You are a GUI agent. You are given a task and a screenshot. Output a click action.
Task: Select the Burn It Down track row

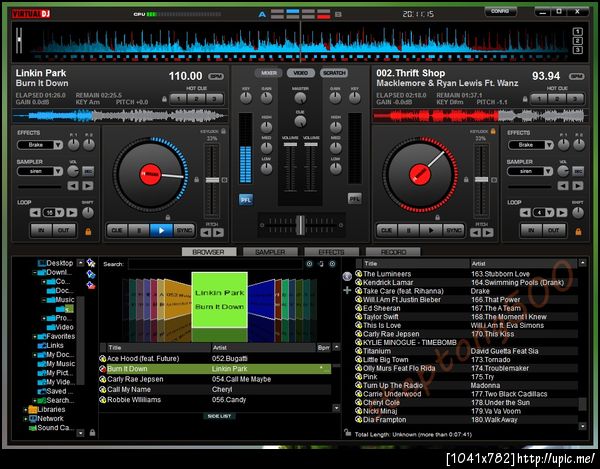pos(215,369)
